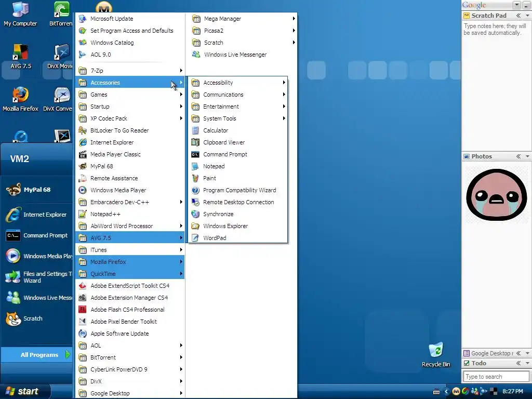Viewport: 532px width, 399px height.
Task: Open Command Prompt in the Accessories submenu
Action: pos(237,154)
